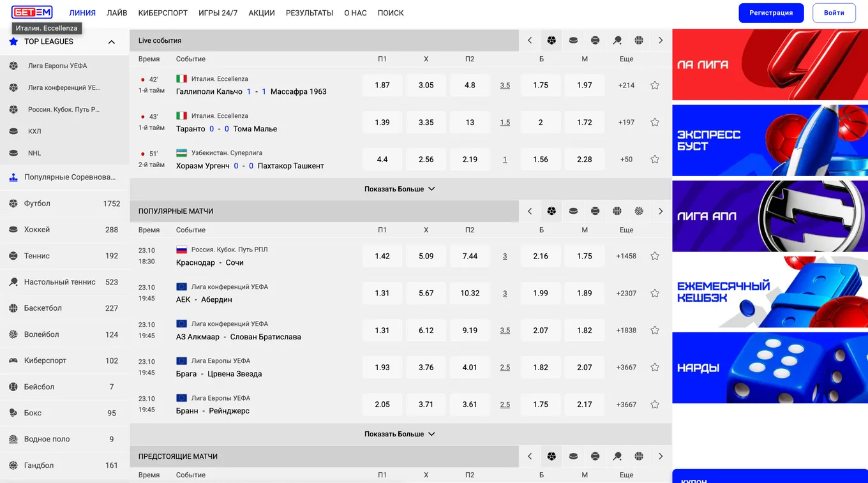Filter Live события by basketball icon
868x483 pixels.
click(639, 40)
